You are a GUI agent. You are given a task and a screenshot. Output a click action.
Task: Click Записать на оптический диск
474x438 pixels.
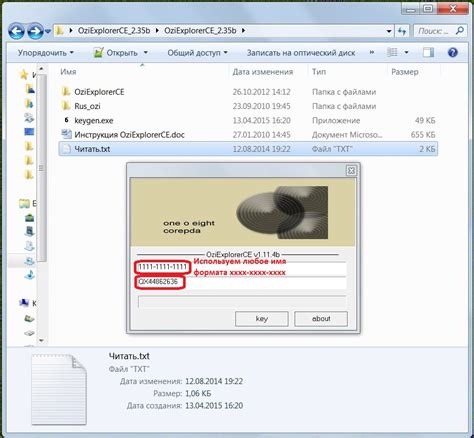(x=301, y=53)
